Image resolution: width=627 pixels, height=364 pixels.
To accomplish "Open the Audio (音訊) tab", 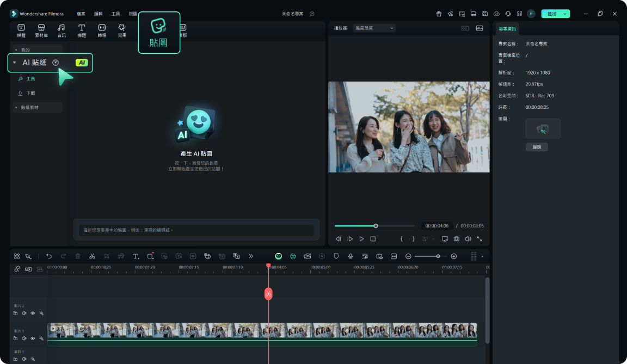I will [61, 30].
